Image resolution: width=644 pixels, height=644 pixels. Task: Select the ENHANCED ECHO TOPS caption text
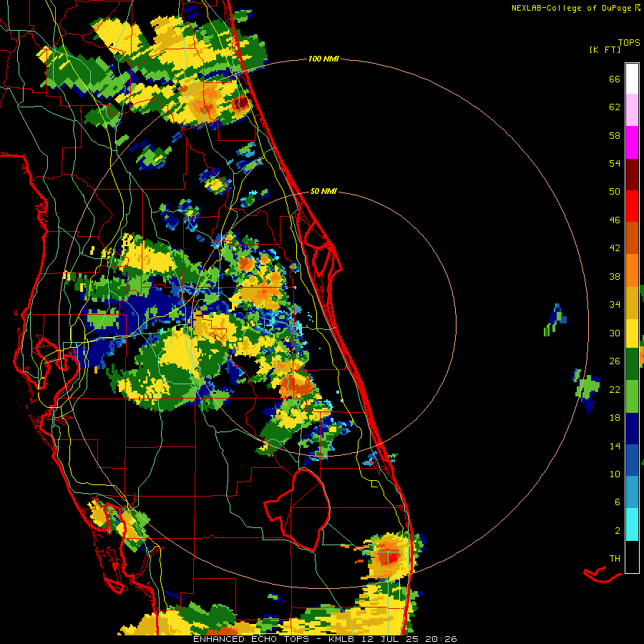pyautogui.click(x=253, y=639)
